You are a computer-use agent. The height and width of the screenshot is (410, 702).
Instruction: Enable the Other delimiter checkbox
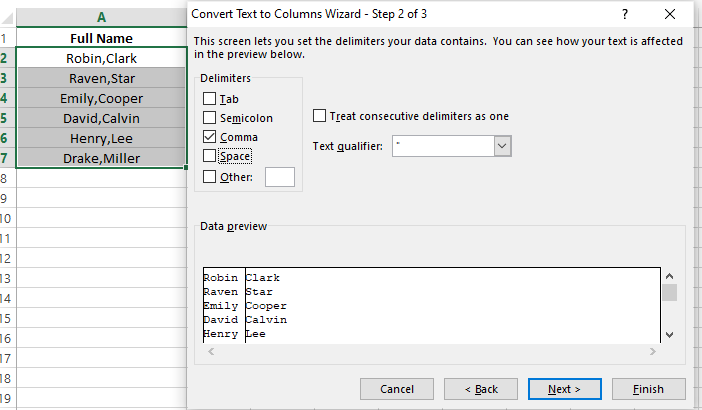coord(209,177)
